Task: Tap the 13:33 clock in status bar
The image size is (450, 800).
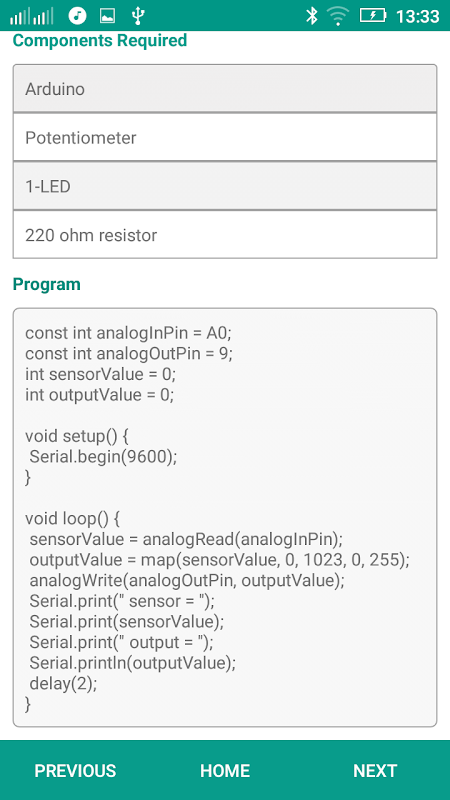Action: pos(418,17)
